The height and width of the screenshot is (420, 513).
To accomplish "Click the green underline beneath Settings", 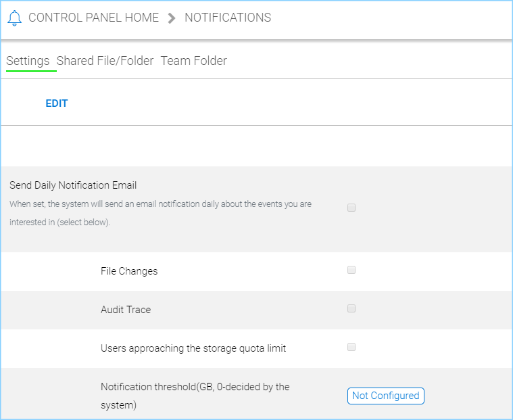I will tap(31, 70).
